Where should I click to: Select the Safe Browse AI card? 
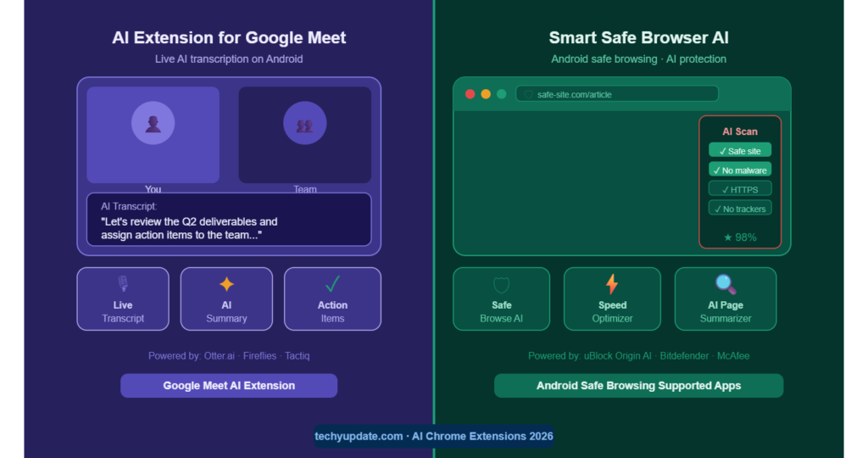tap(501, 299)
